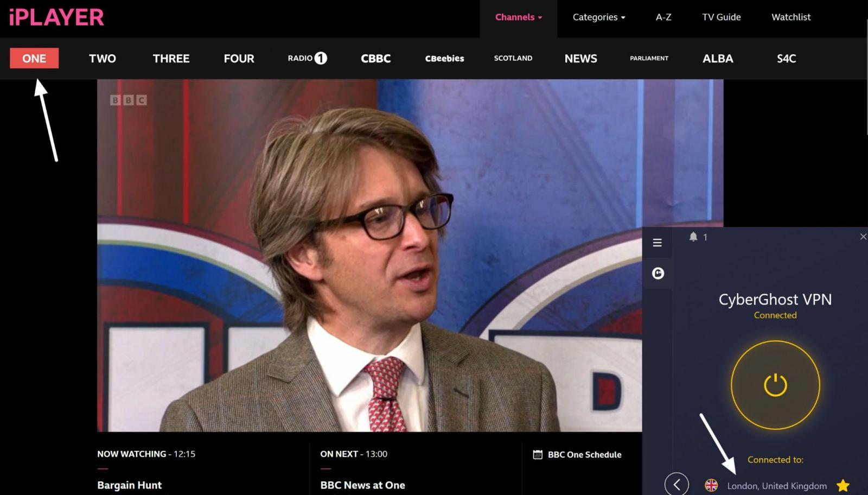Switch to BBC Scotland channel
Viewport: 868px width, 495px height.
[x=513, y=58]
